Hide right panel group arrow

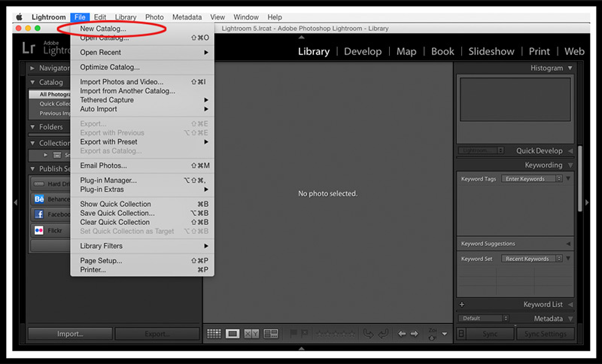click(x=587, y=202)
